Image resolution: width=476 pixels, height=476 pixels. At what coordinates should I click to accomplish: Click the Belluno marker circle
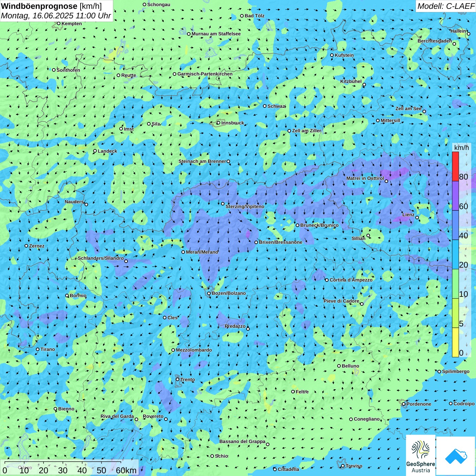click(x=339, y=366)
